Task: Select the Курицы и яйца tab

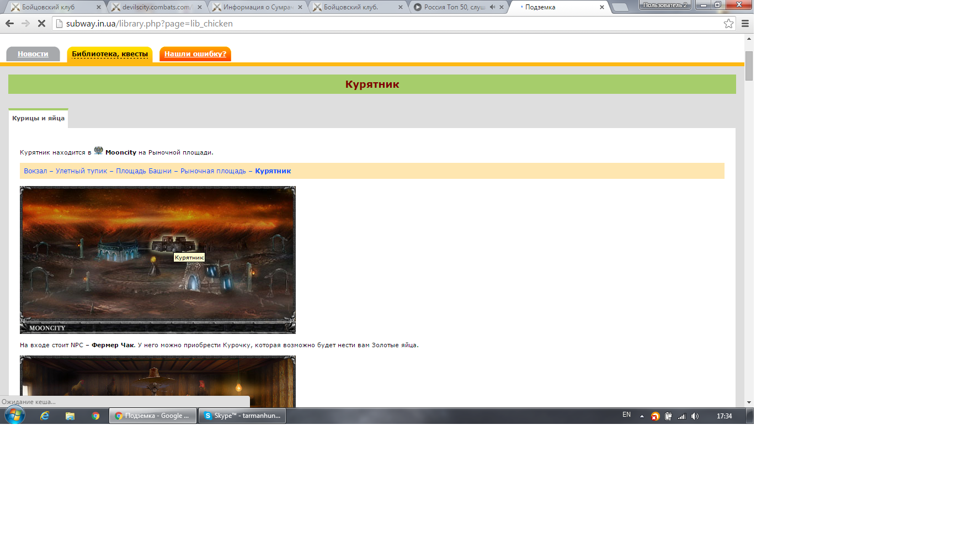Action: [38, 118]
